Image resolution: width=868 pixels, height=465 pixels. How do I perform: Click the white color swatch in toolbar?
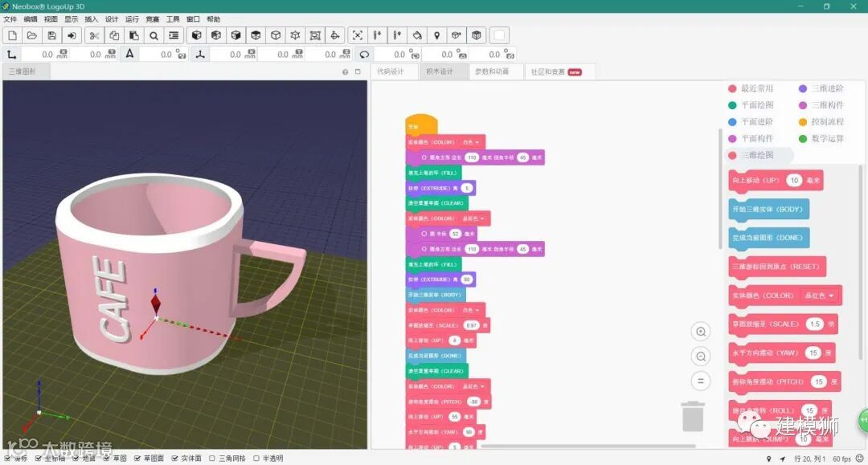pos(500,35)
